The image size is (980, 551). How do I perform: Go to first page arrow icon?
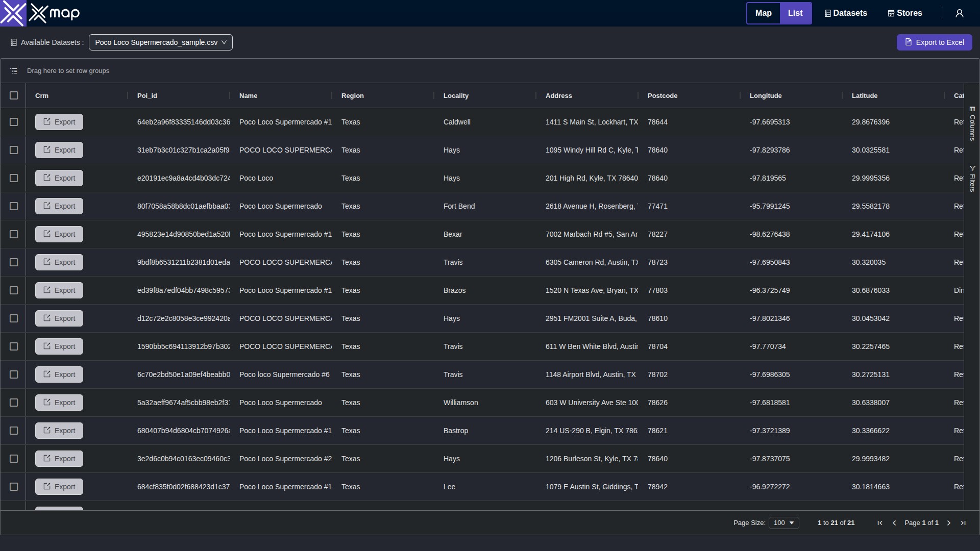click(879, 523)
